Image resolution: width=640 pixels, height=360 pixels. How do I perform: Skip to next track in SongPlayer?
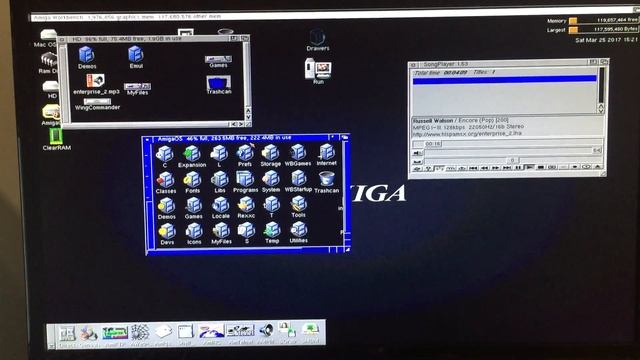coord(507,168)
